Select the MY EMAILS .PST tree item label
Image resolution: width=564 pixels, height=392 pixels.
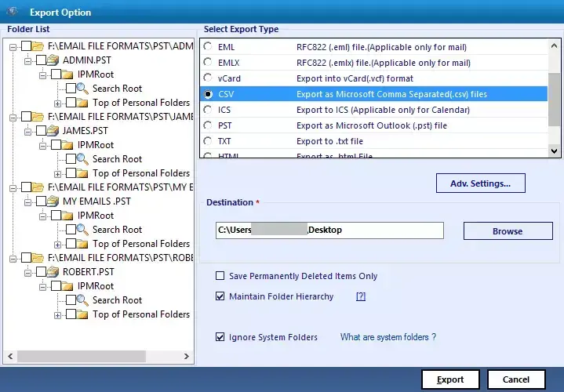point(96,201)
